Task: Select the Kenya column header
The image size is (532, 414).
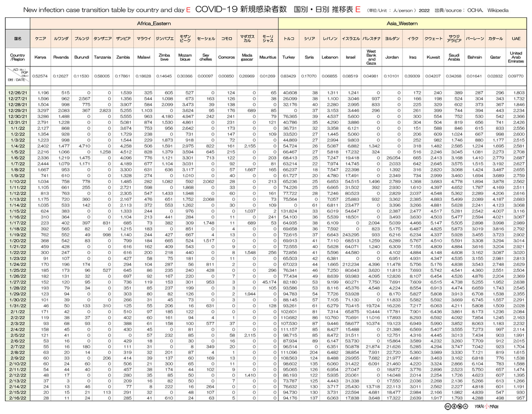Action: tap(40, 57)
